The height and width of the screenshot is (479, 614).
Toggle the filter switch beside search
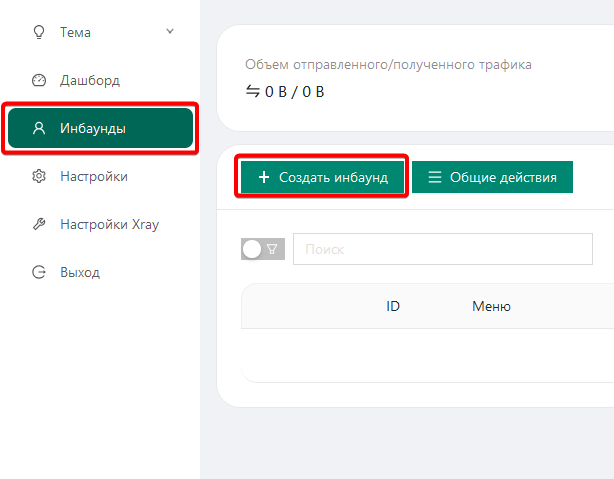point(263,249)
